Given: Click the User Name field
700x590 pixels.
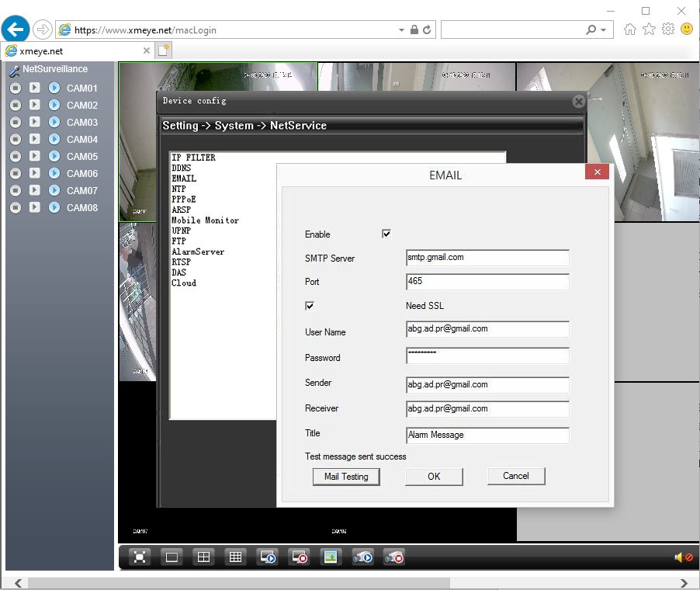Looking at the screenshot, I should click(487, 329).
